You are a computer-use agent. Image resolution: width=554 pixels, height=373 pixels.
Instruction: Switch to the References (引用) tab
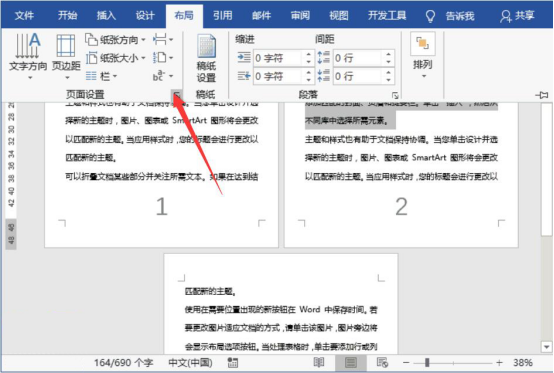tap(223, 16)
